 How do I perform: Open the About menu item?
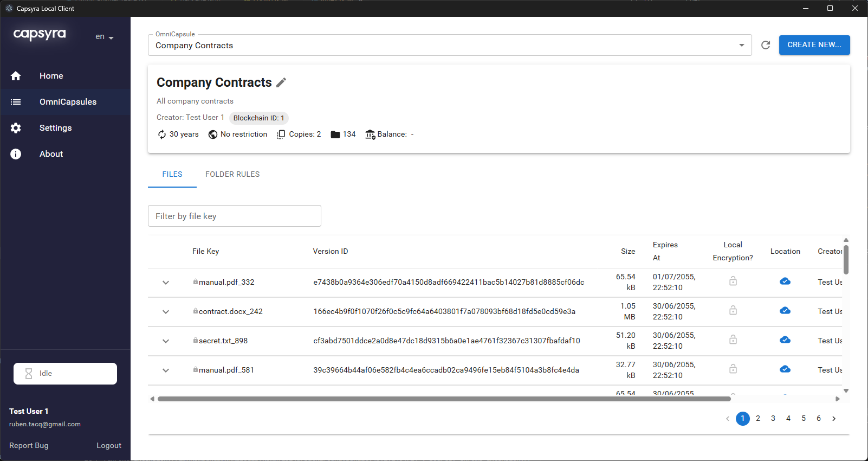[x=65, y=154]
